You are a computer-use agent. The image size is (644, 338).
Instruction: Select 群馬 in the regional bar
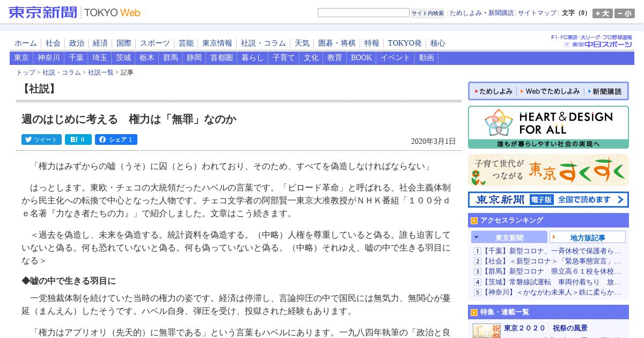pyautogui.click(x=171, y=58)
